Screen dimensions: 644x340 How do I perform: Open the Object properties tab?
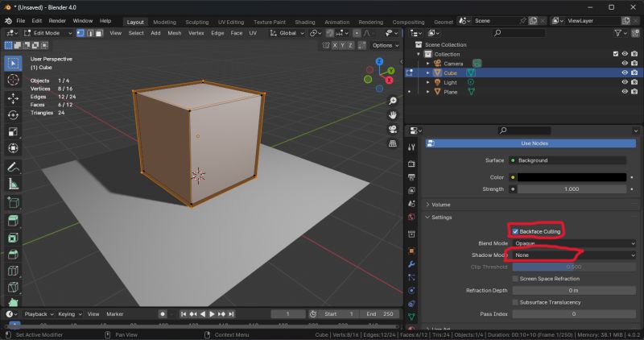(x=411, y=251)
